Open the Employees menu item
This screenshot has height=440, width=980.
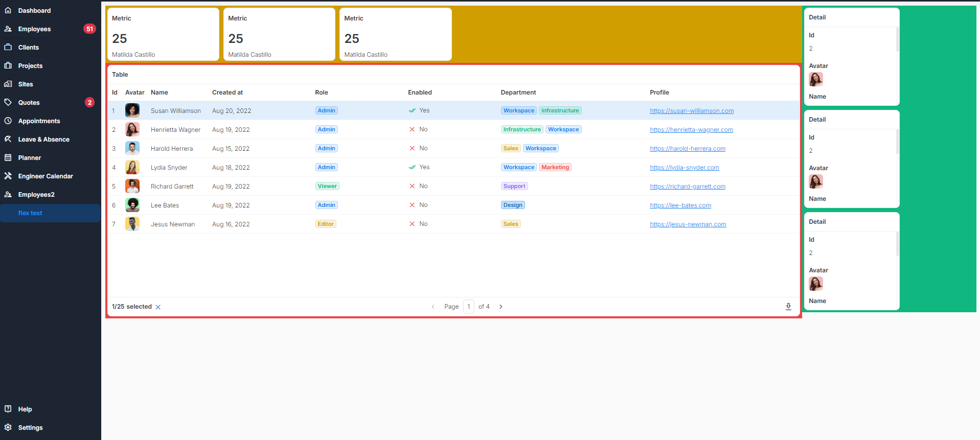(35, 29)
